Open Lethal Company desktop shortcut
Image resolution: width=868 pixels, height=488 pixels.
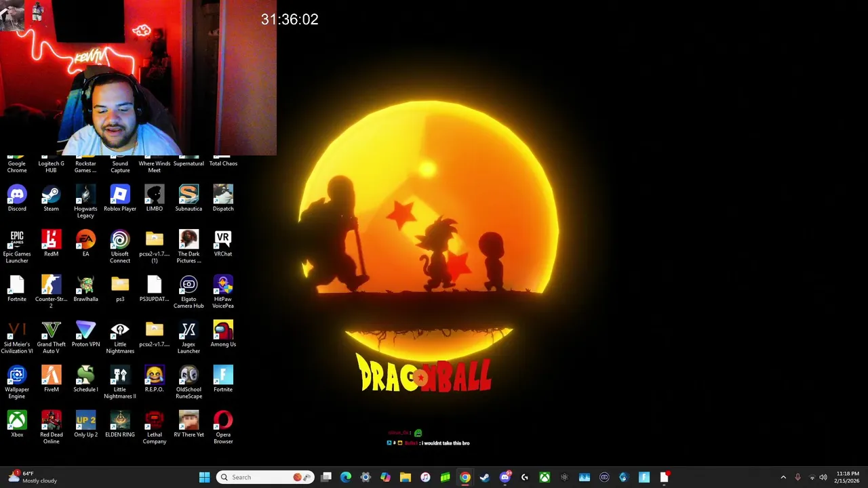(155, 428)
